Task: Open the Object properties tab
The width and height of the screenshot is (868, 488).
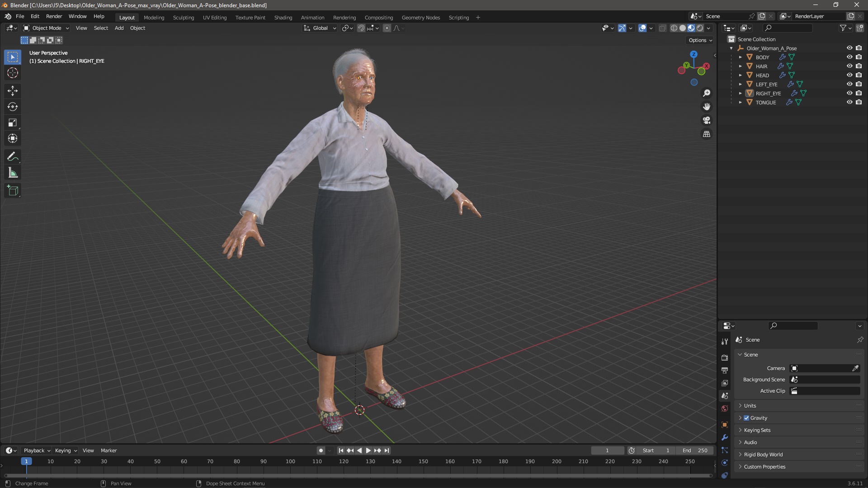Action: point(725,425)
